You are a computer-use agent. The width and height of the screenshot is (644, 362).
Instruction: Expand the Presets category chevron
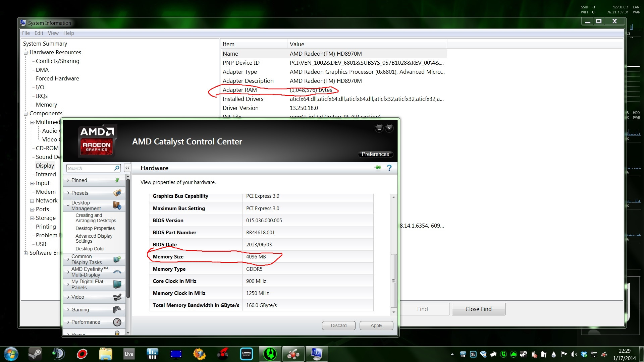[x=68, y=193]
